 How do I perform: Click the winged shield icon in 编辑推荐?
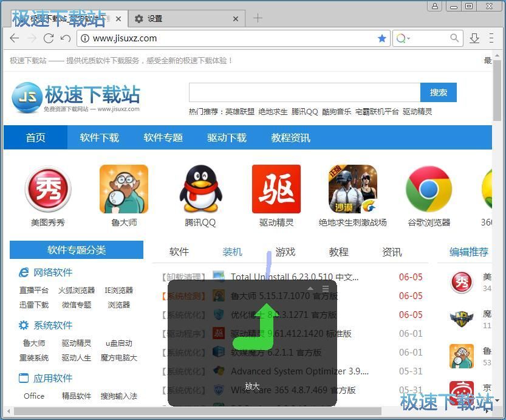pos(462,319)
